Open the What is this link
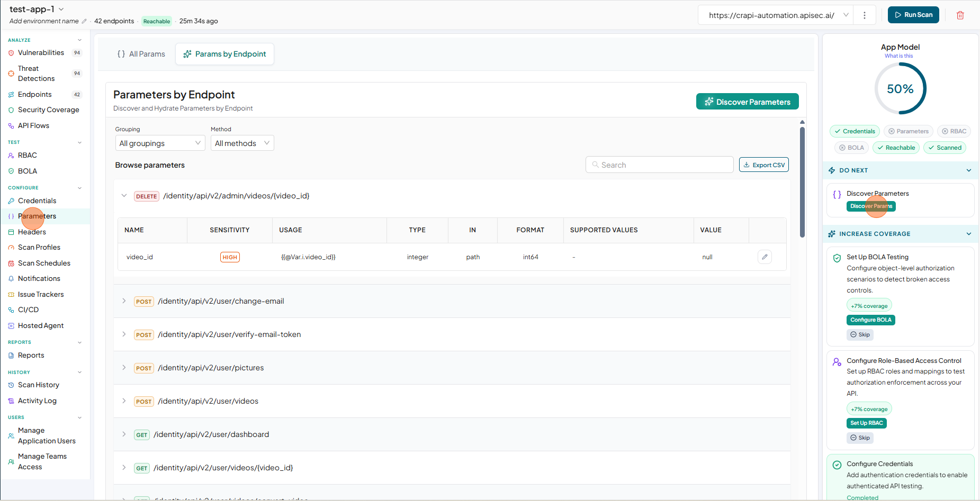 [898, 56]
